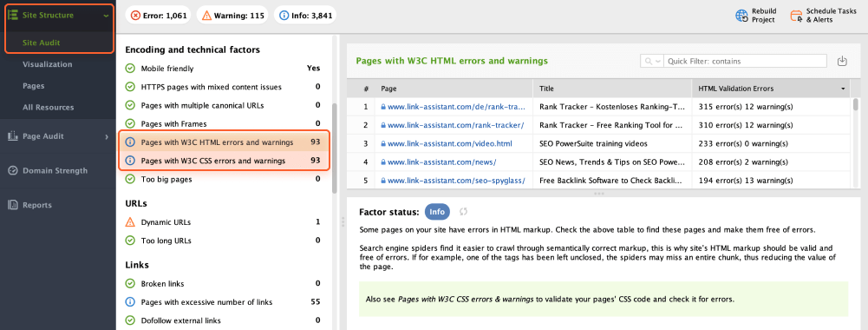
Task: Click the Page column header
Action: click(x=454, y=89)
